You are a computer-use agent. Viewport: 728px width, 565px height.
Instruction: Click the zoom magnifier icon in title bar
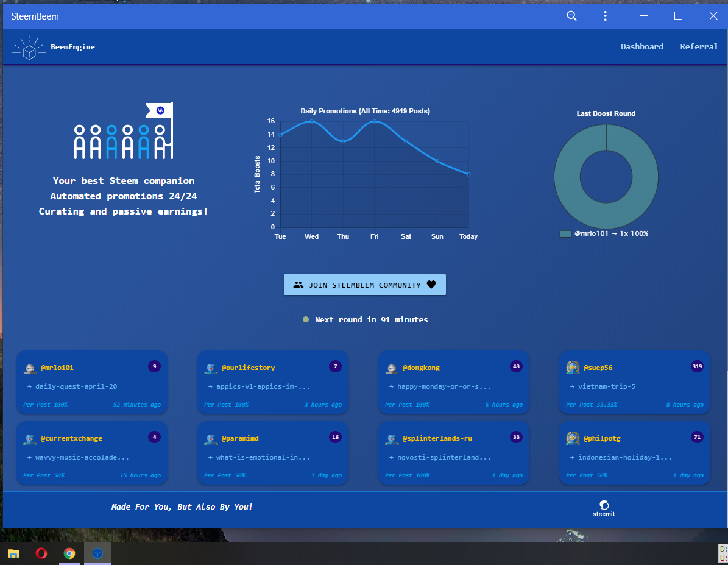click(x=571, y=16)
